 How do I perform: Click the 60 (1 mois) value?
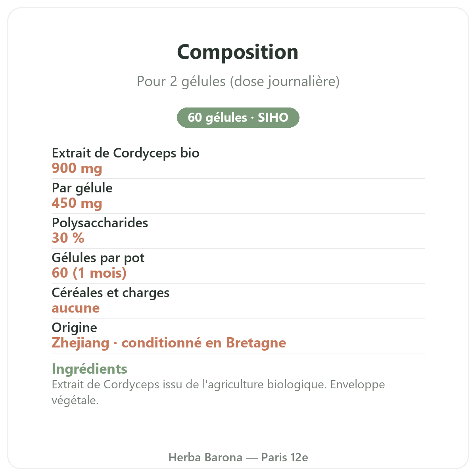click(x=89, y=273)
